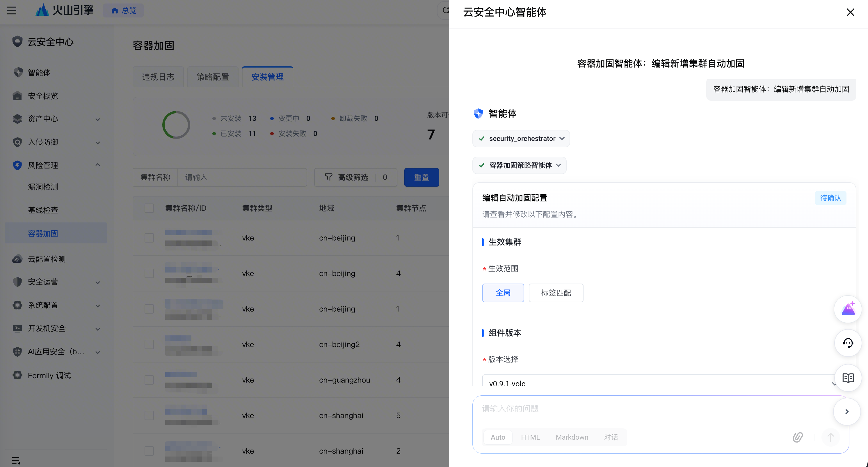Check the cn-guangzhou cluster row checkbox
The width and height of the screenshot is (868, 467).
[149, 380]
